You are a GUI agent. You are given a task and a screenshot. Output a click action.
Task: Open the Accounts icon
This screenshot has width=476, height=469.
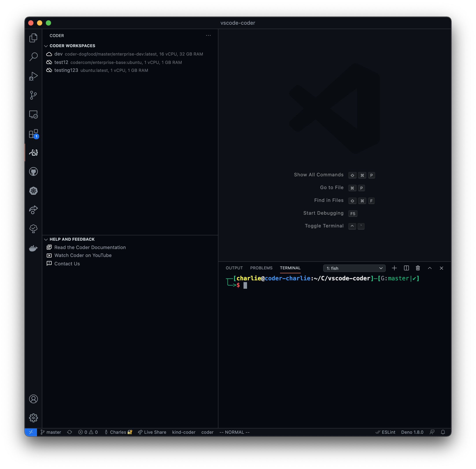33,399
